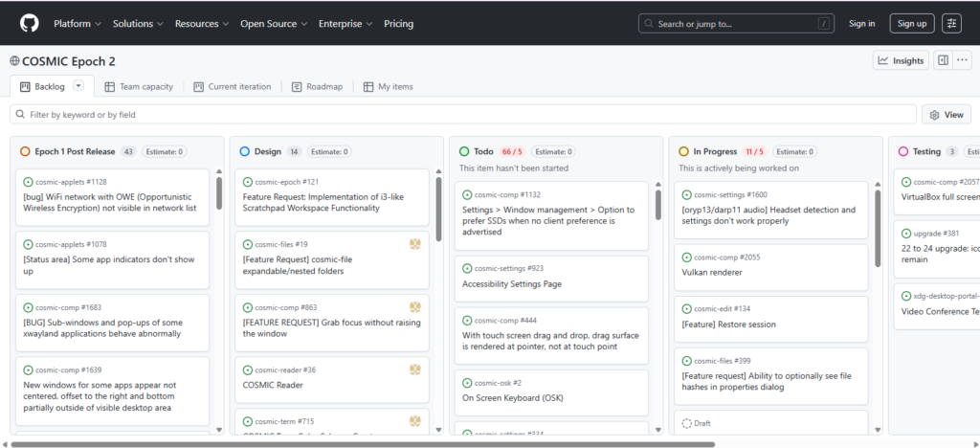This screenshot has width=980, height=448.
Task: Click the In Progress count 11 / 5
Action: (754, 151)
